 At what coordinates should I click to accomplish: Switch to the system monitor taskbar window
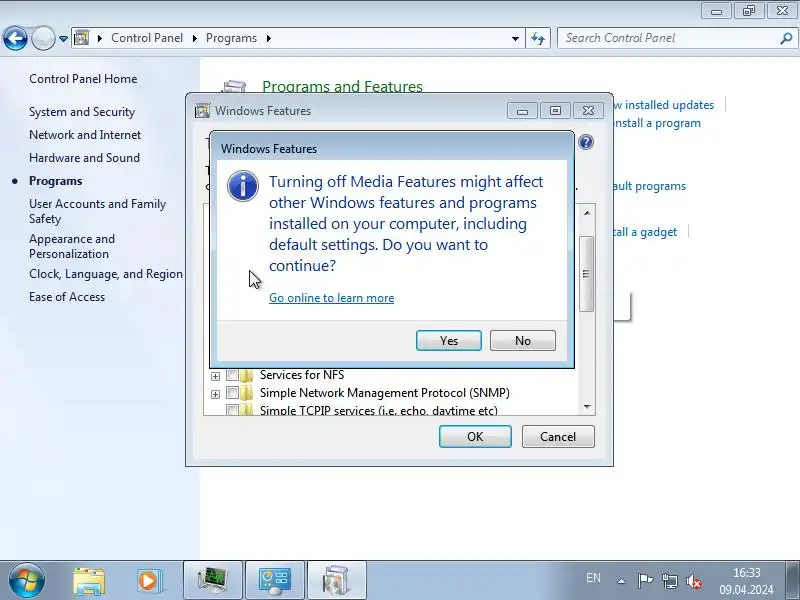pyautogui.click(x=213, y=581)
